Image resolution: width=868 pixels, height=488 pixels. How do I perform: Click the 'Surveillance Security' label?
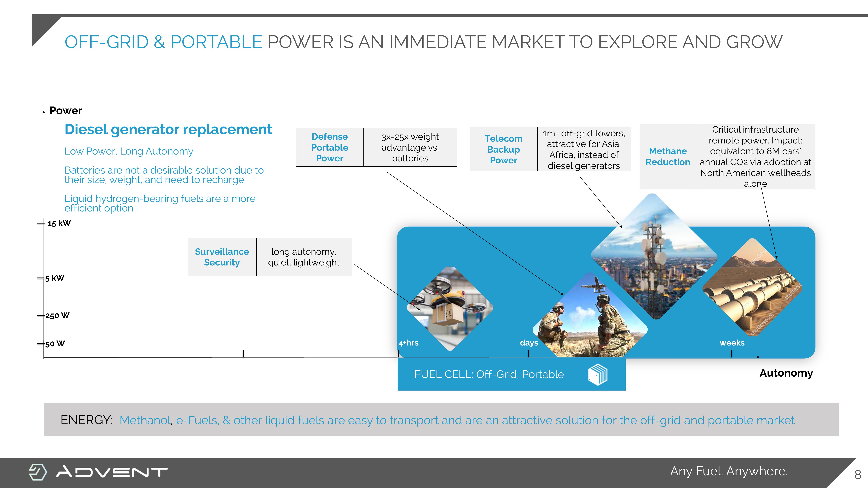click(x=222, y=257)
